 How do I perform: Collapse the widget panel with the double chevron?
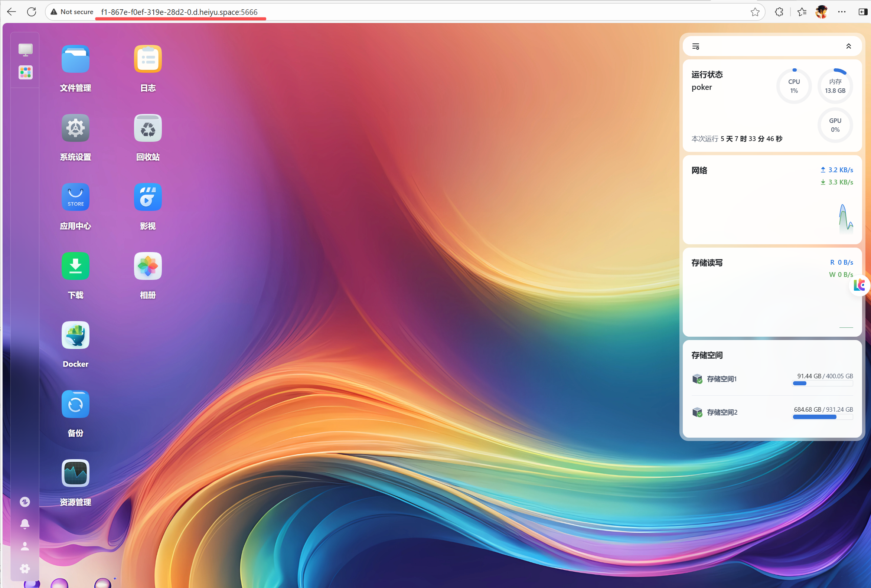point(848,46)
